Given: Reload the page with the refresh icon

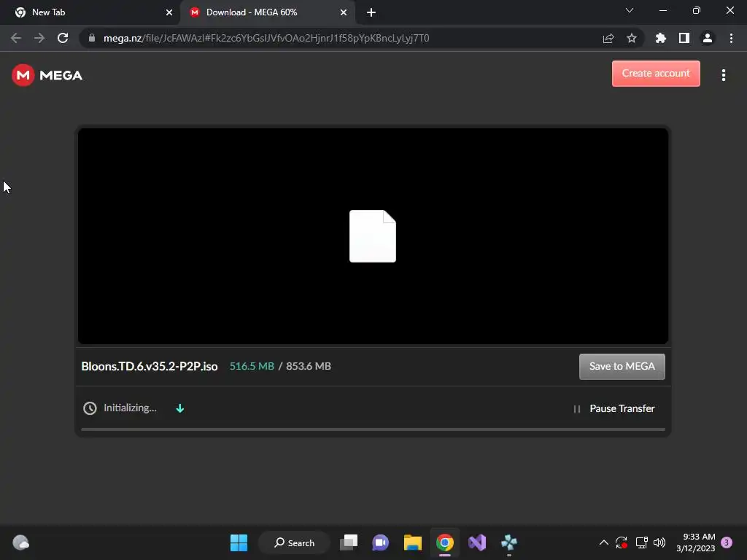Looking at the screenshot, I should pos(63,38).
